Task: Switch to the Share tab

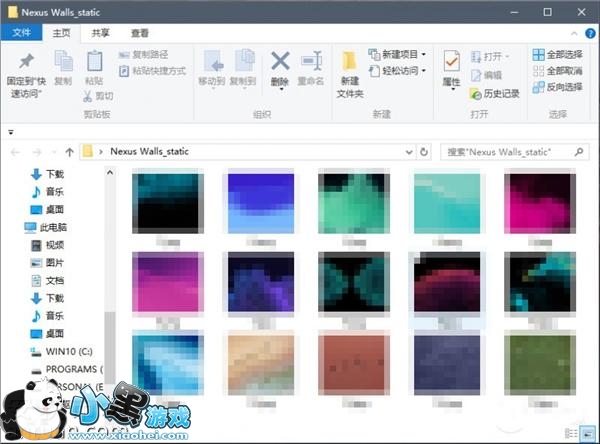Action: pyautogui.click(x=100, y=33)
